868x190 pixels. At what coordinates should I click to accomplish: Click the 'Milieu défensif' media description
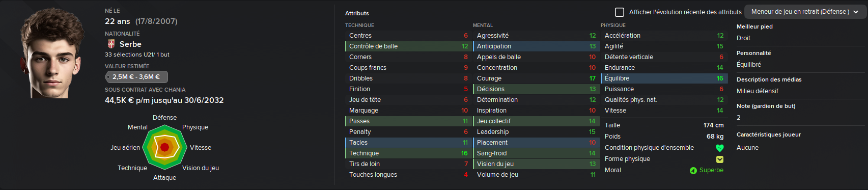coord(758,91)
